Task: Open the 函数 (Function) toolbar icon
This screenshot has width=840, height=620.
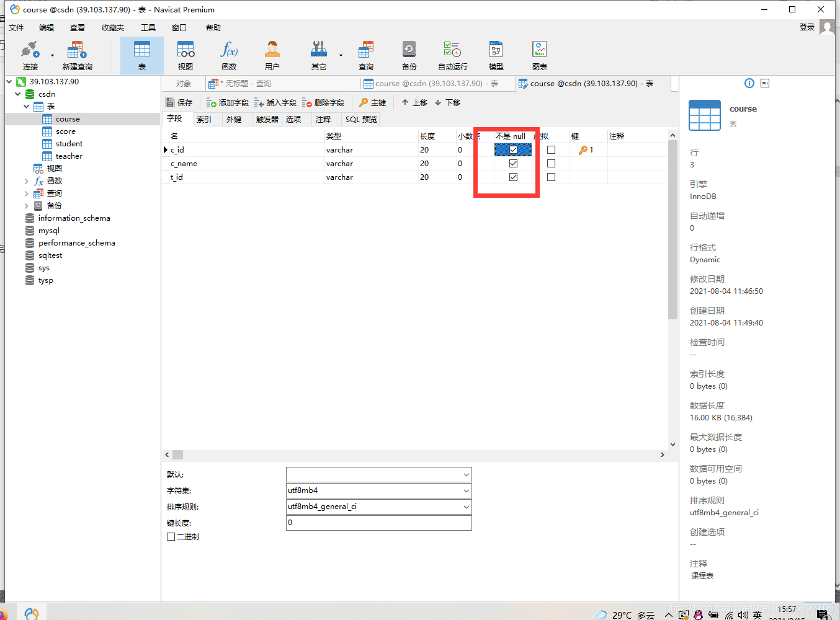Action: click(x=229, y=55)
